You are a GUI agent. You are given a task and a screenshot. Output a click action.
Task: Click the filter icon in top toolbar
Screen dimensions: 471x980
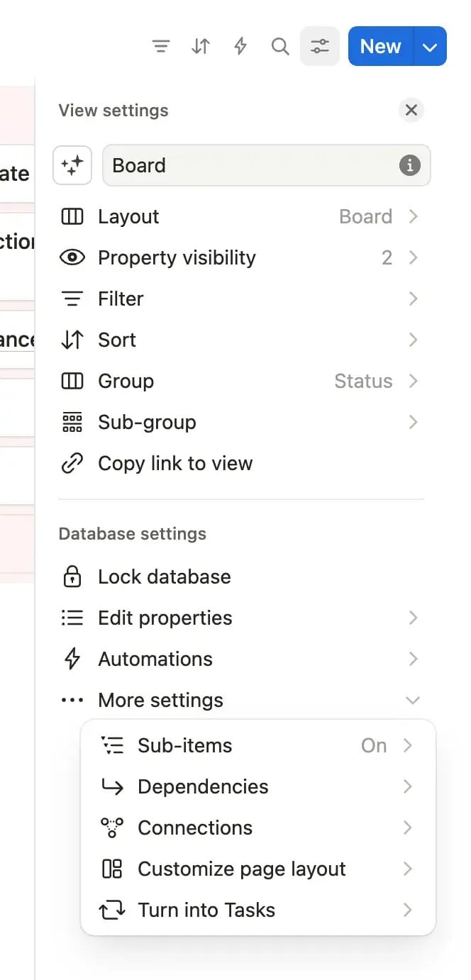[161, 47]
